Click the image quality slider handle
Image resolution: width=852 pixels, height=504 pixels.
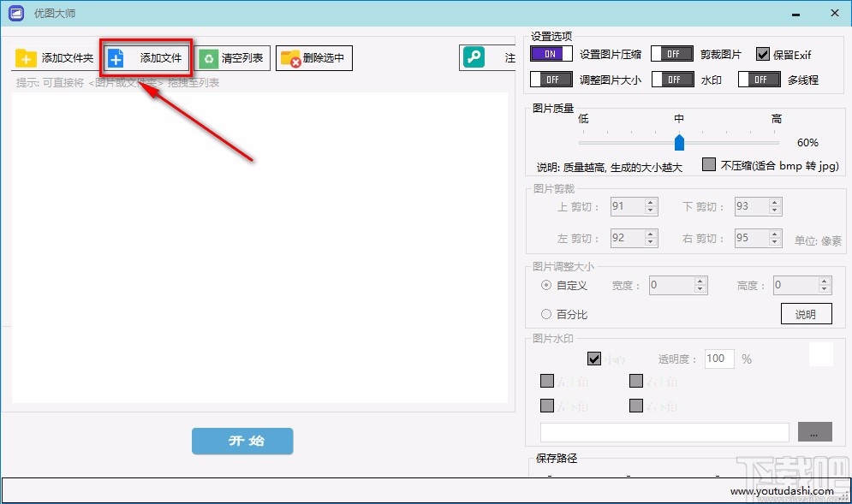coord(679,142)
